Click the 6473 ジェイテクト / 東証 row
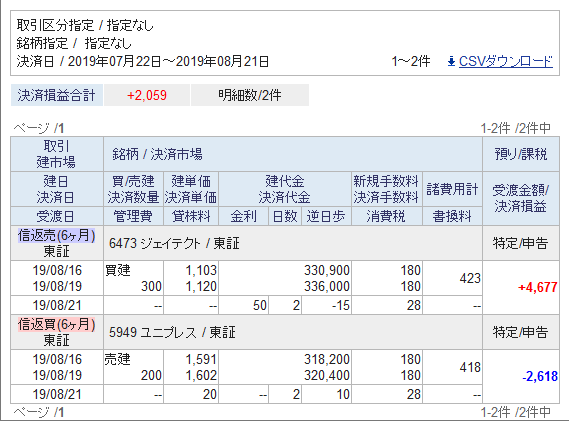This screenshot has width=569, height=424. click(x=293, y=243)
